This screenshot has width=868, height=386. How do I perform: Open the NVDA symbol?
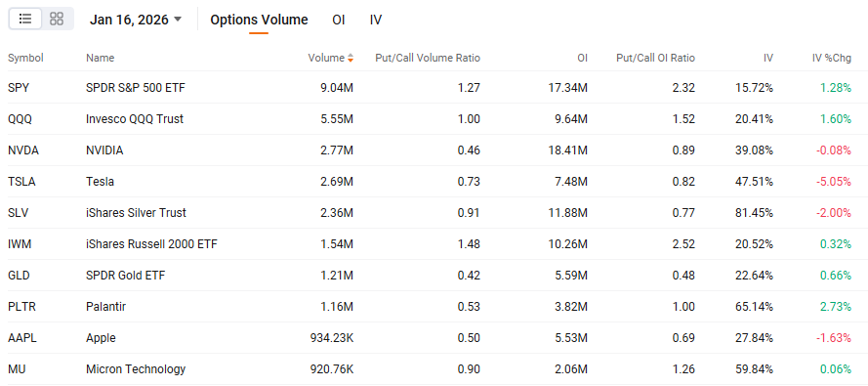click(23, 150)
